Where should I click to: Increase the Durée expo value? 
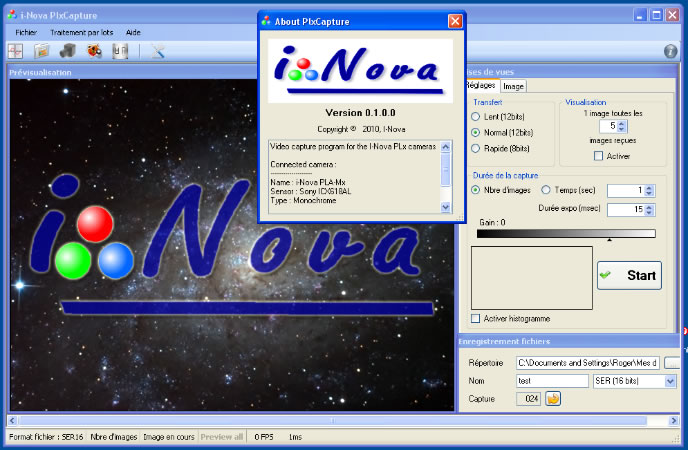pos(649,207)
